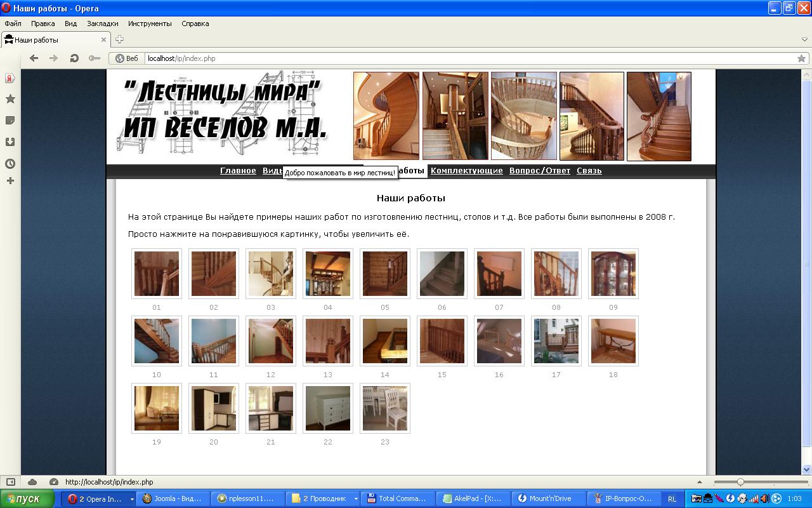
Task: Add a sidebar panel with the plus icon
Action: [x=10, y=181]
